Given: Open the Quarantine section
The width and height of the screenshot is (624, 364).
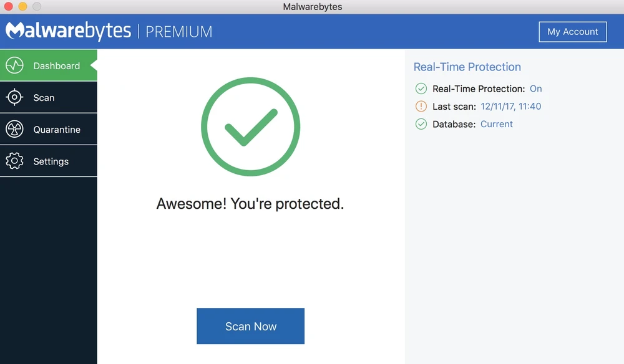Looking at the screenshot, I should click(57, 130).
